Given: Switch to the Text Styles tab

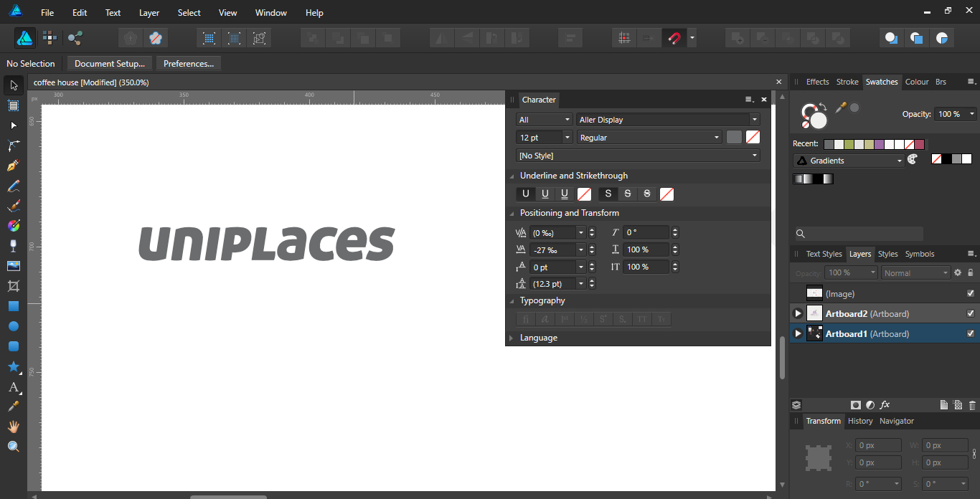Looking at the screenshot, I should (824, 254).
